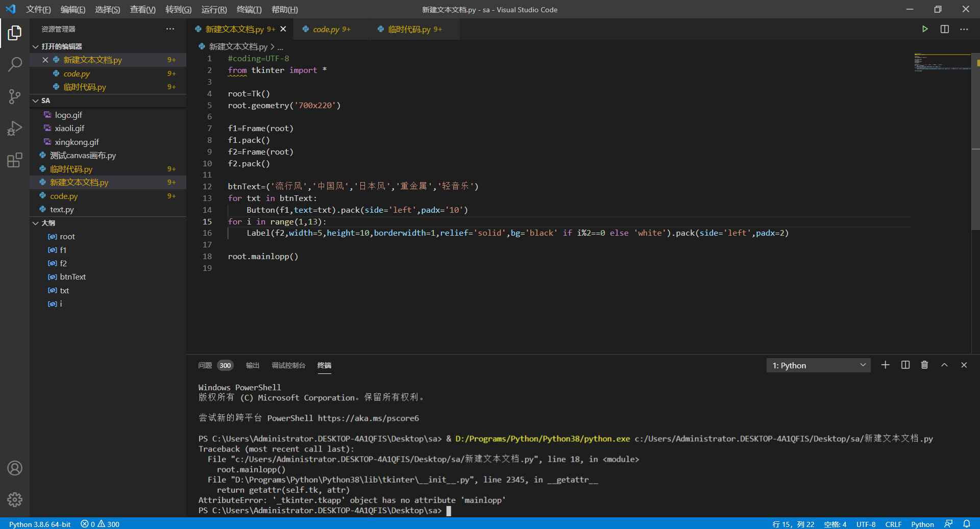This screenshot has width=980, height=529.
Task: Click the feedback icon in status bar
Action: click(948, 524)
